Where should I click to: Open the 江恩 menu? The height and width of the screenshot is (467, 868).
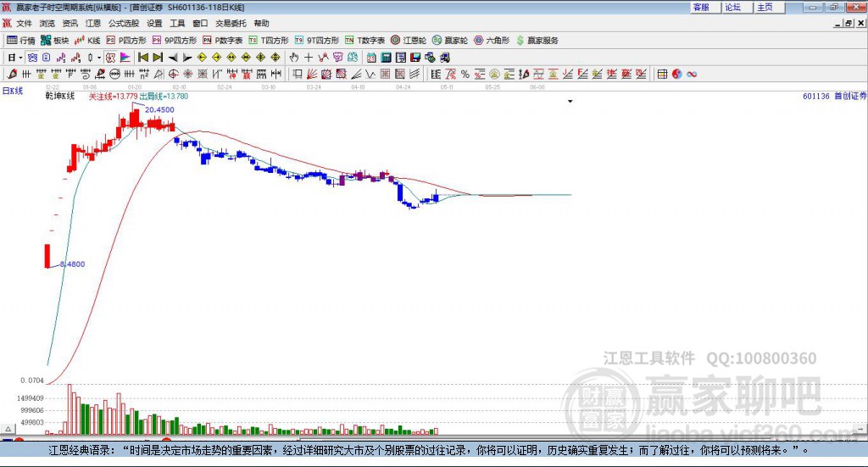pyautogui.click(x=93, y=23)
